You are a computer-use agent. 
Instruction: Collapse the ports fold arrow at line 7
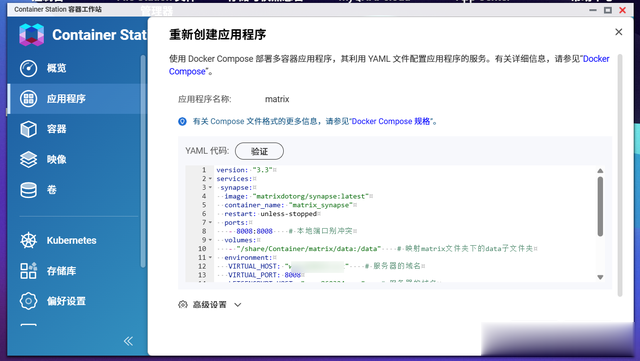(x=210, y=223)
